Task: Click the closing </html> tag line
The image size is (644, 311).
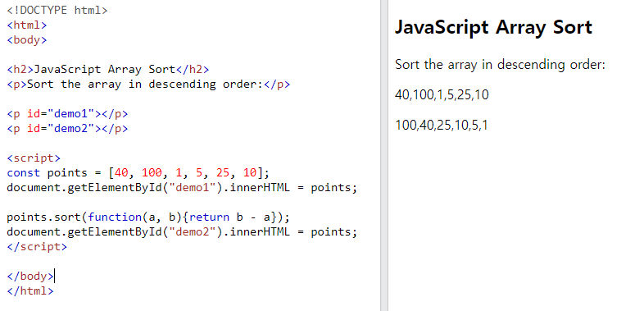Action: coord(30,291)
